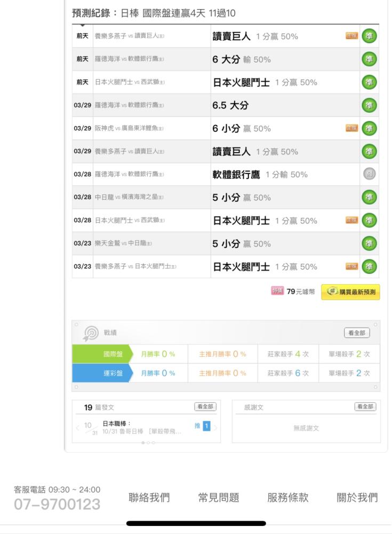The image size is (392, 534).
Task: Click 79元噱幣 price text
Action: pyautogui.click(x=301, y=292)
